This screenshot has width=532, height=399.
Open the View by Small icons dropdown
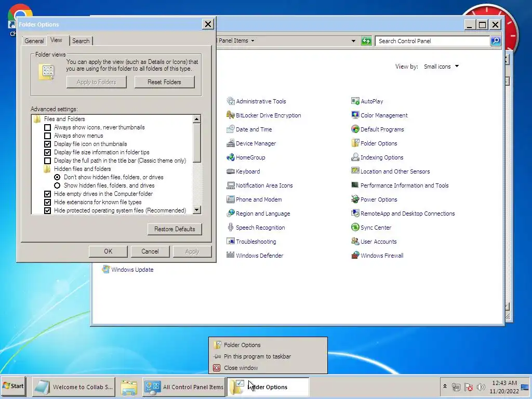point(441,66)
